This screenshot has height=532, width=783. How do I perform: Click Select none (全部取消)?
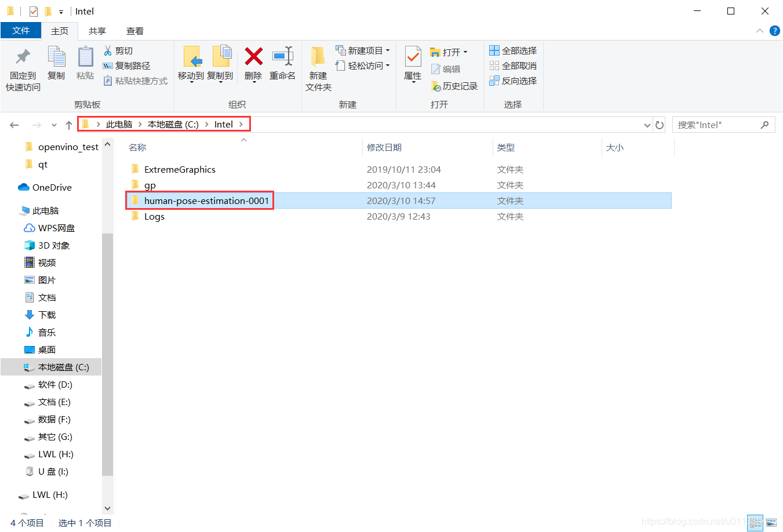click(513, 66)
